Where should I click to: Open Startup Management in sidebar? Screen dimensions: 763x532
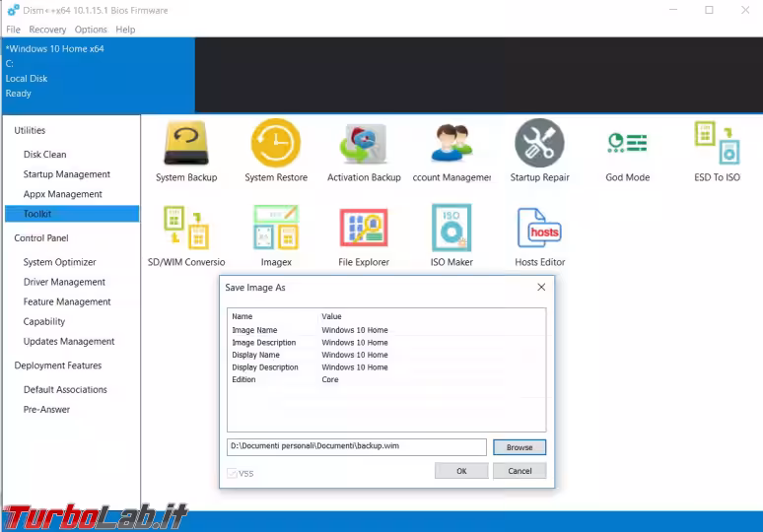67,174
